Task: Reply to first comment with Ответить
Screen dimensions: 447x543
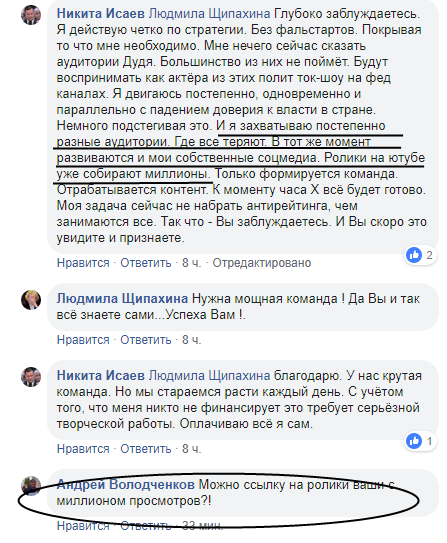Action: 146,263
